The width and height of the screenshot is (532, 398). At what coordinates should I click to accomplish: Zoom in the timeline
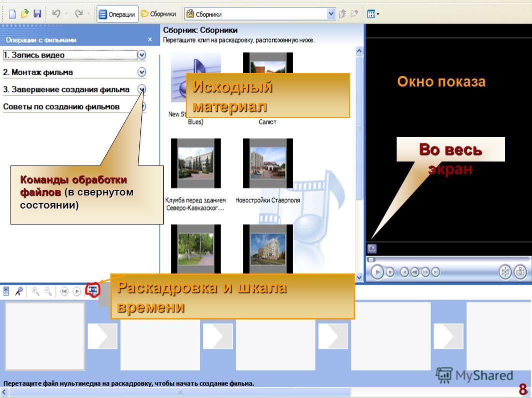tap(35, 291)
